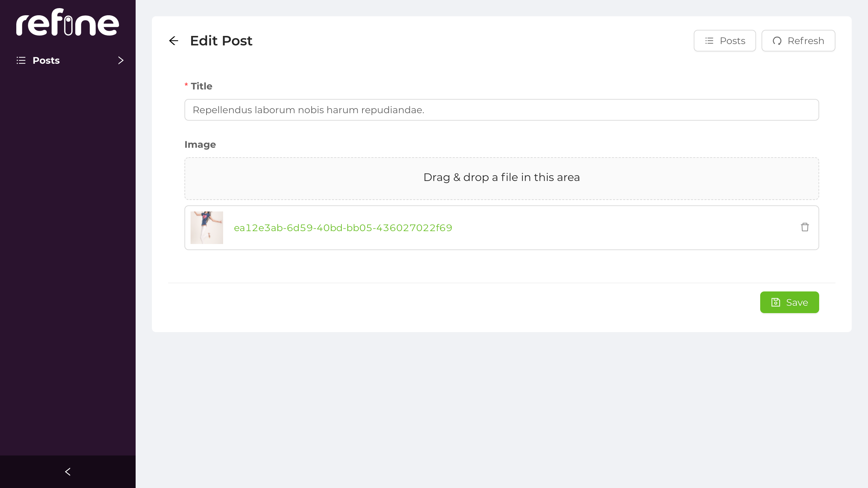Click the Refresh button in top right

coord(798,41)
